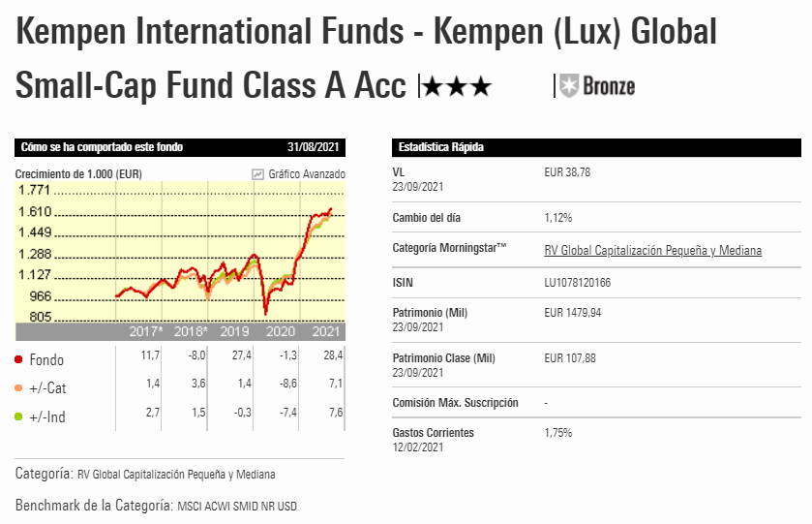Select the 2018* year column on the chart
Screen dimensions: 812x524
[191, 332]
